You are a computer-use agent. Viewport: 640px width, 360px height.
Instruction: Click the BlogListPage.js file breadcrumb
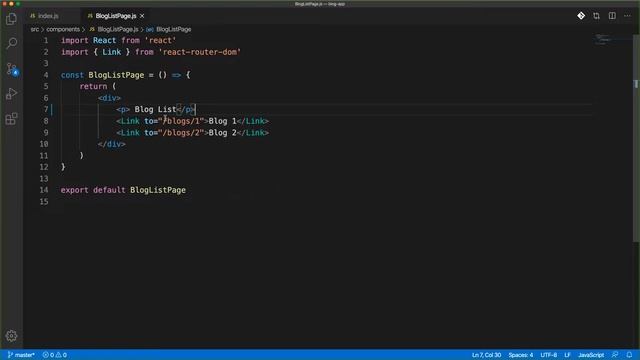[x=114, y=29]
